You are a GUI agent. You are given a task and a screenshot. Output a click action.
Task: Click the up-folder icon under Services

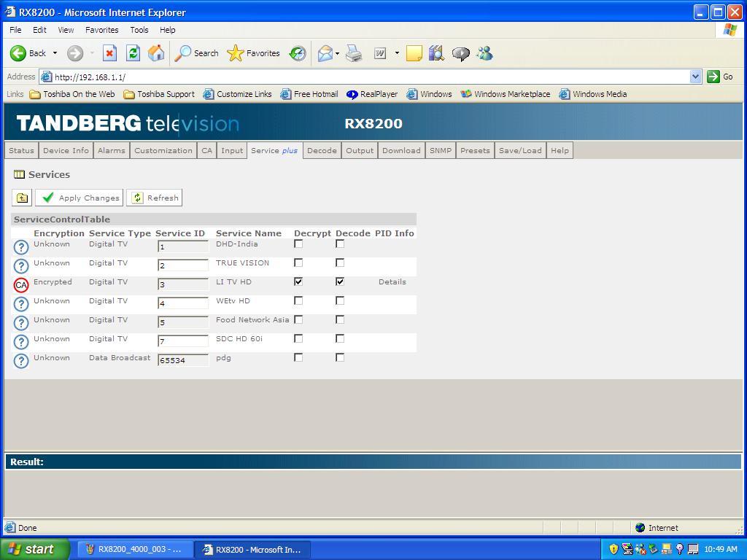coord(22,198)
